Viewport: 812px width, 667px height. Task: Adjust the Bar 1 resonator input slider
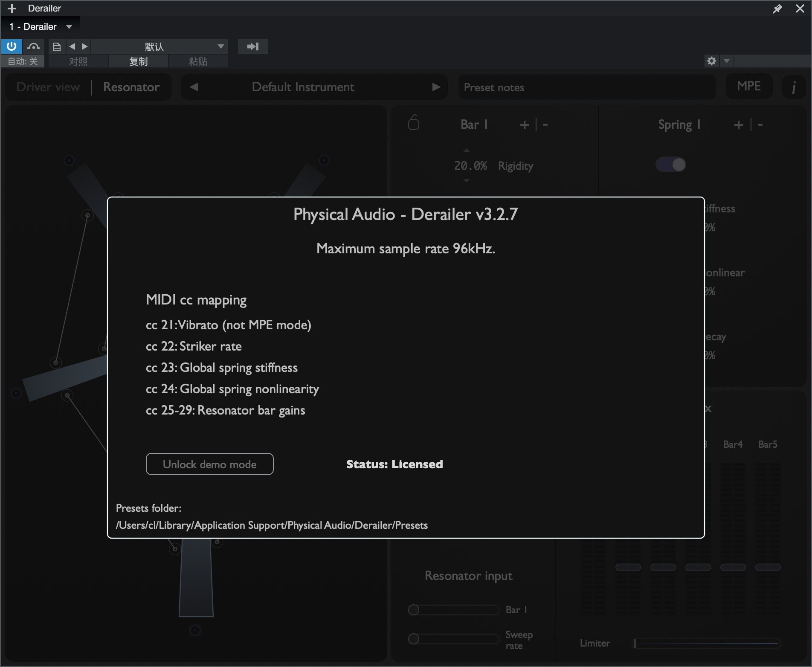[453, 610]
